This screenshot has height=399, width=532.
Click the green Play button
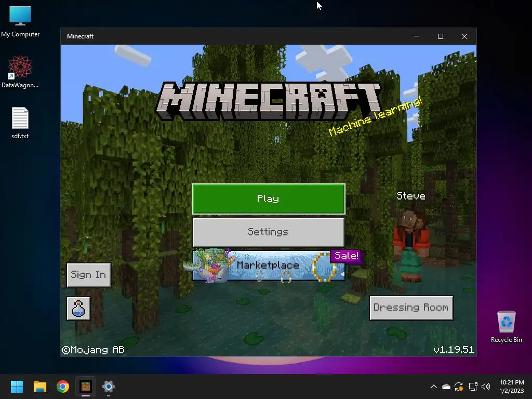tap(269, 199)
